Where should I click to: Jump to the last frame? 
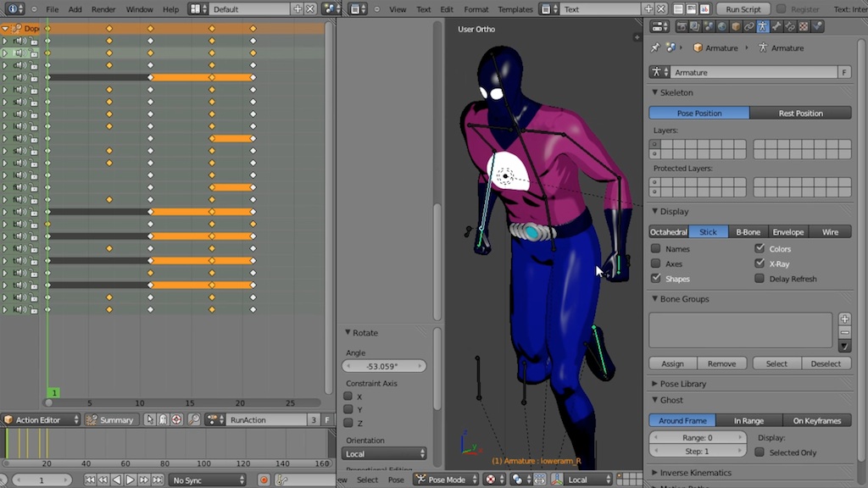[158, 480]
